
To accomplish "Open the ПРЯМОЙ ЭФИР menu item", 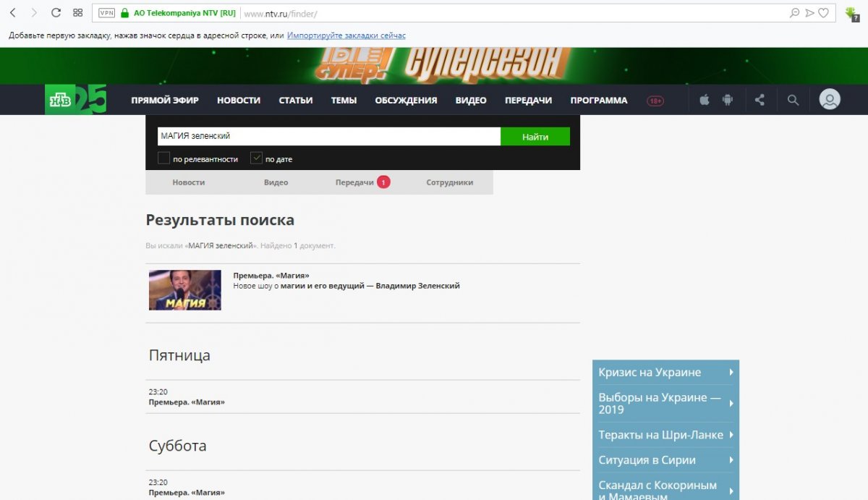I will pos(165,101).
